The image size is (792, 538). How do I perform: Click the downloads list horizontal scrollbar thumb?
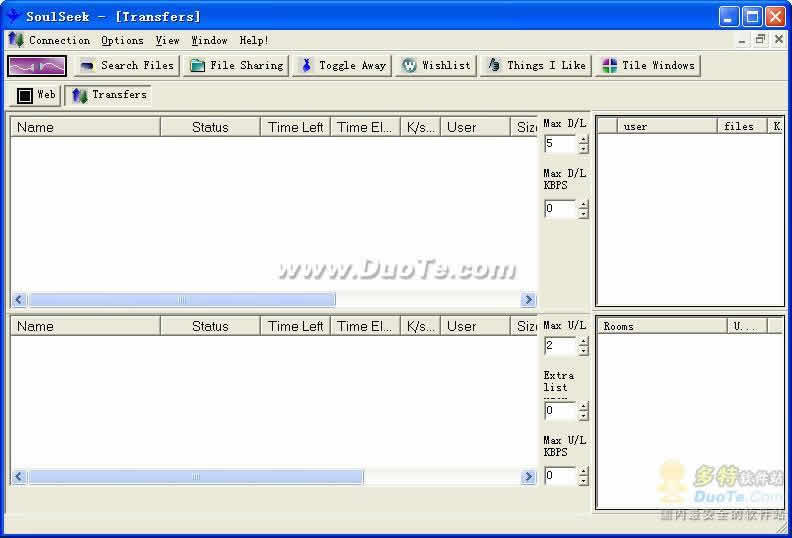click(182, 300)
